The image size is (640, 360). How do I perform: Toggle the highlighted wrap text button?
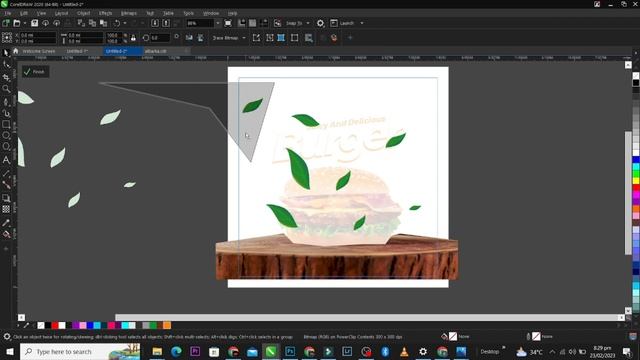tap(281, 38)
